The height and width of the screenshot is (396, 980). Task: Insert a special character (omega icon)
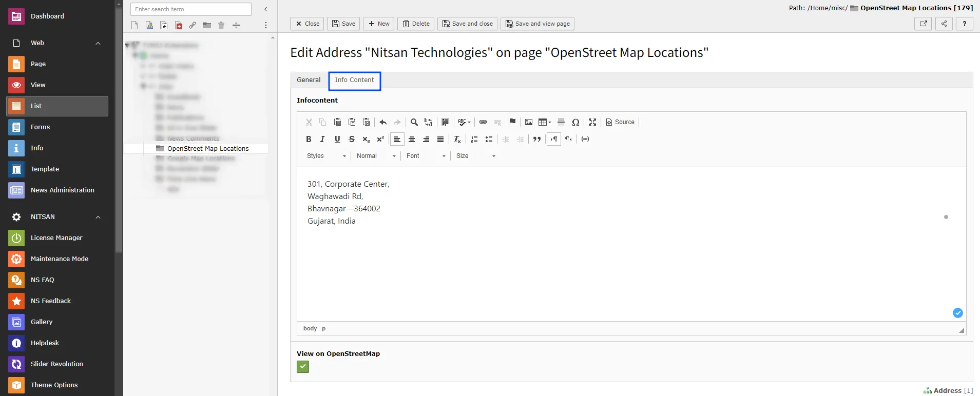(x=575, y=122)
